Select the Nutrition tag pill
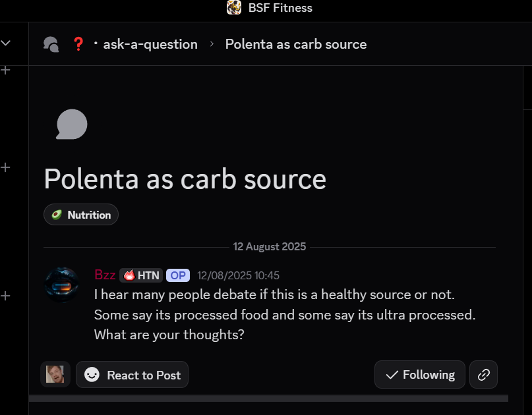This screenshot has height=415, width=532. tap(80, 215)
